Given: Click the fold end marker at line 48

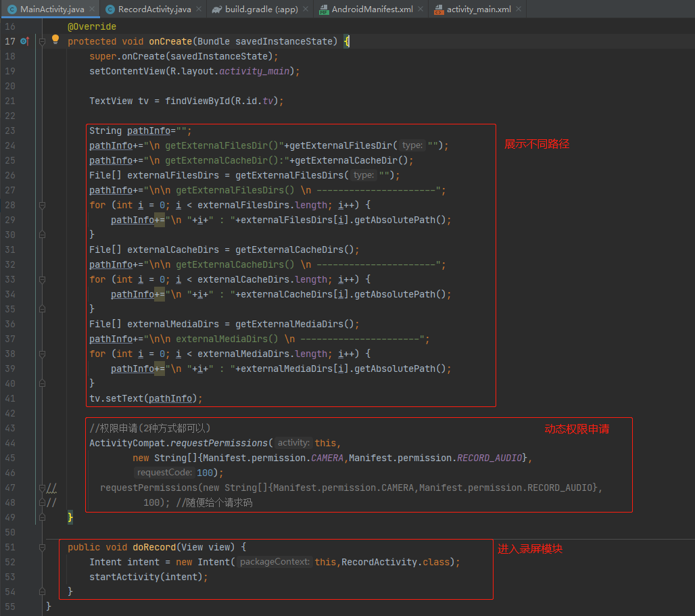Looking at the screenshot, I should click(42, 502).
